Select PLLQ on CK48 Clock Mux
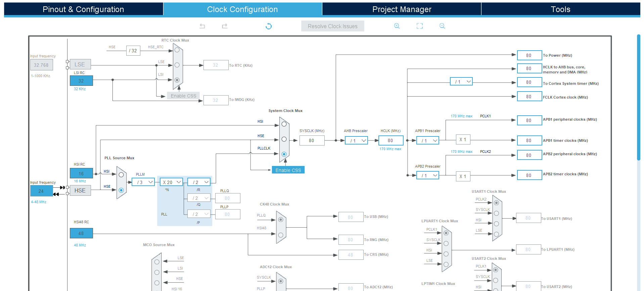Viewport: 644px width, 291px height. click(281, 220)
